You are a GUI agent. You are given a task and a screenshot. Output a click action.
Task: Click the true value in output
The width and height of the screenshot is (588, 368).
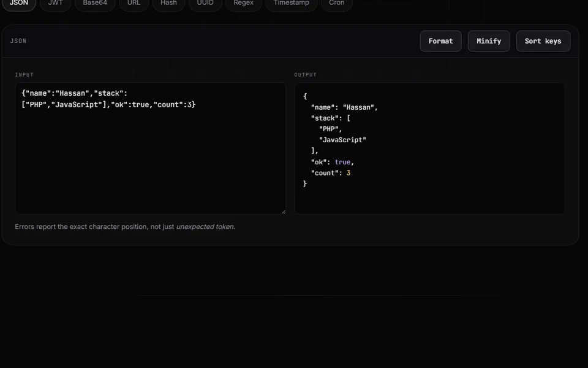click(342, 162)
